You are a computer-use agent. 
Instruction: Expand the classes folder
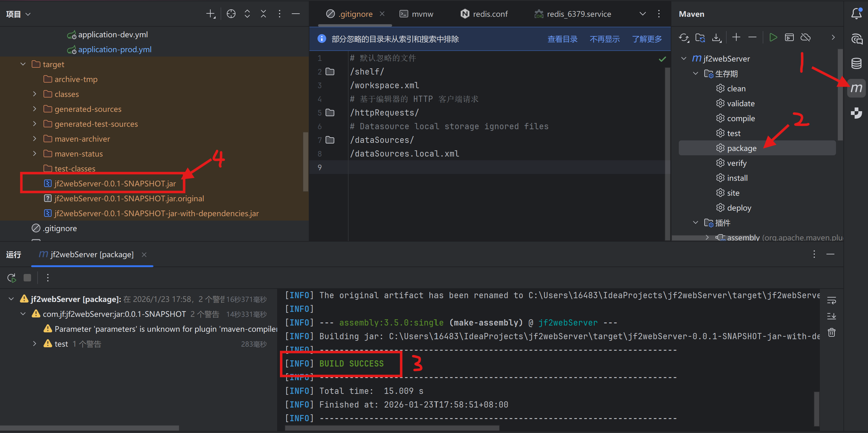34,94
